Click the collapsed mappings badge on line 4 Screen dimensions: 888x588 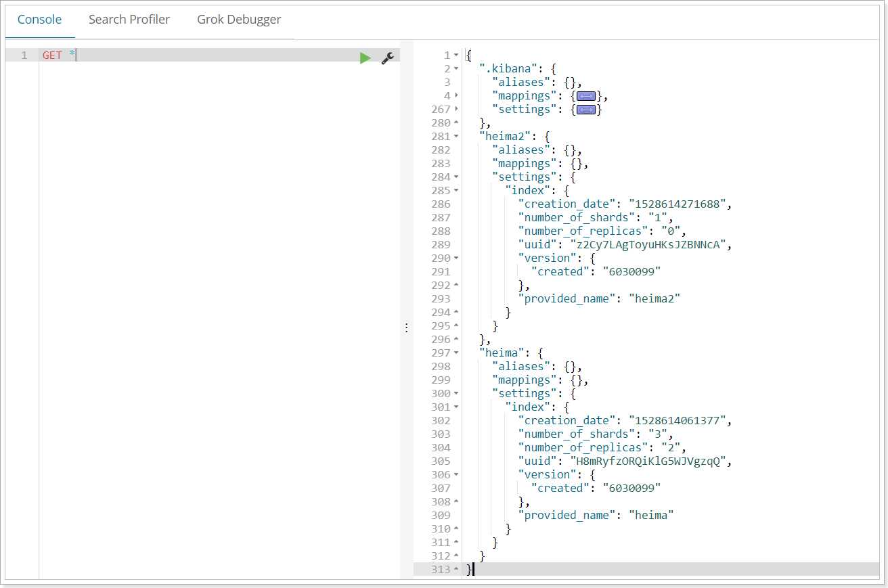click(585, 96)
